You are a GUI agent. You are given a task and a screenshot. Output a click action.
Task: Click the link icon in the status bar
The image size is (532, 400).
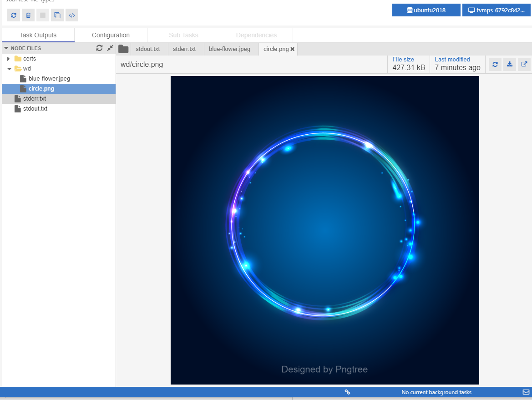point(347,392)
